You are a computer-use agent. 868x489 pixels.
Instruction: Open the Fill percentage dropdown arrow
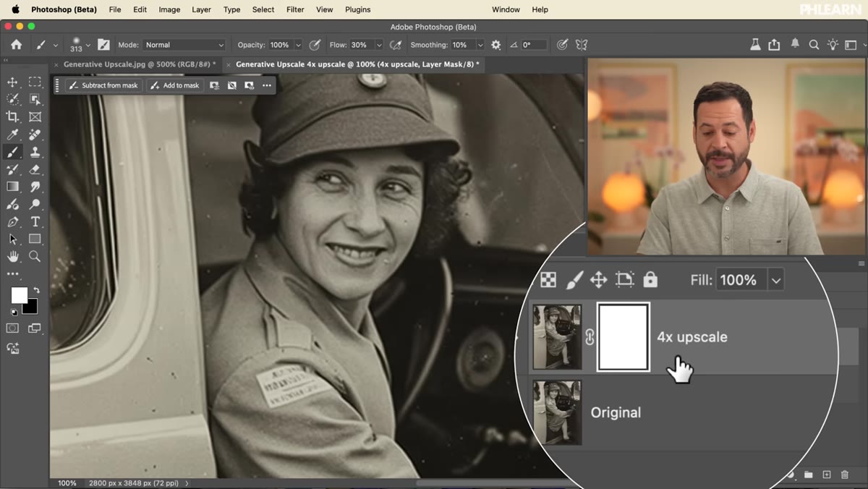coord(775,280)
